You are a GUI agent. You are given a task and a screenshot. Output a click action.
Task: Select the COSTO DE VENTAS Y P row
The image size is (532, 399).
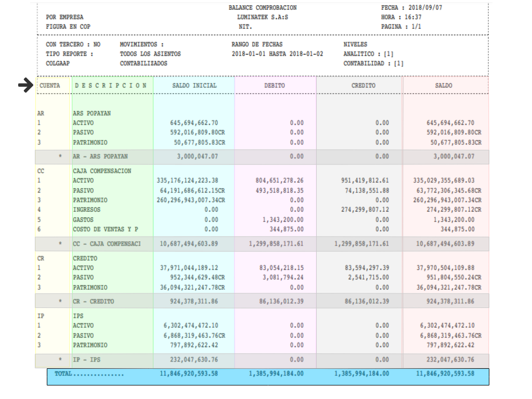tap(106, 229)
